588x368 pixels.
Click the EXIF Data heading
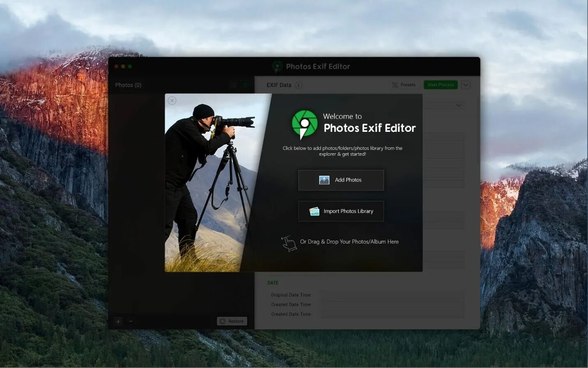pyautogui.click(x=279, y=85)
